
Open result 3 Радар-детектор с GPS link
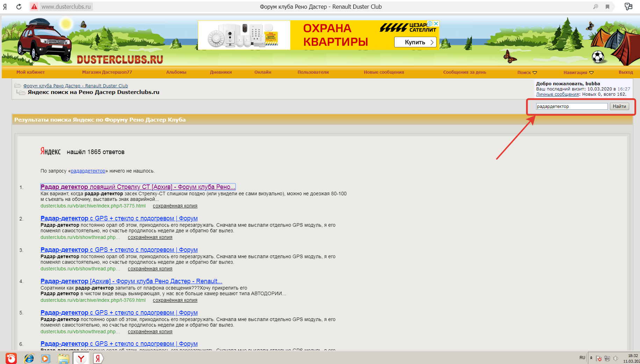click(119, 250)
